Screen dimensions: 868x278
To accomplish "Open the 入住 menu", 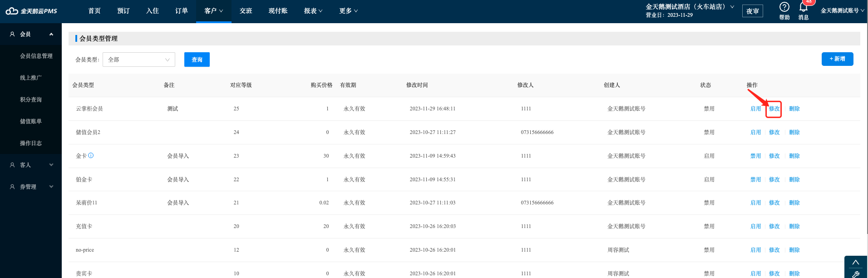I will 153,11.
